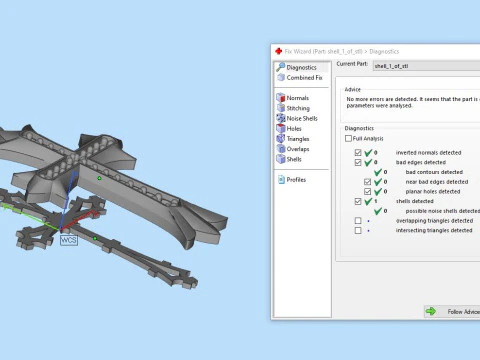The width and height of the screenshot is (480, 360).
Task: Click the 'Current Part:' label
Action: [x=352, y=64]
